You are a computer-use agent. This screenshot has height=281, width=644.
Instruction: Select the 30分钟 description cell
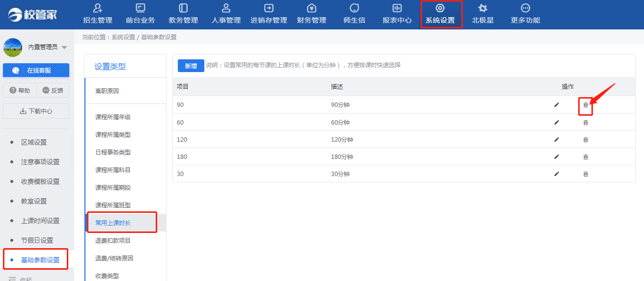pos(340,174)
